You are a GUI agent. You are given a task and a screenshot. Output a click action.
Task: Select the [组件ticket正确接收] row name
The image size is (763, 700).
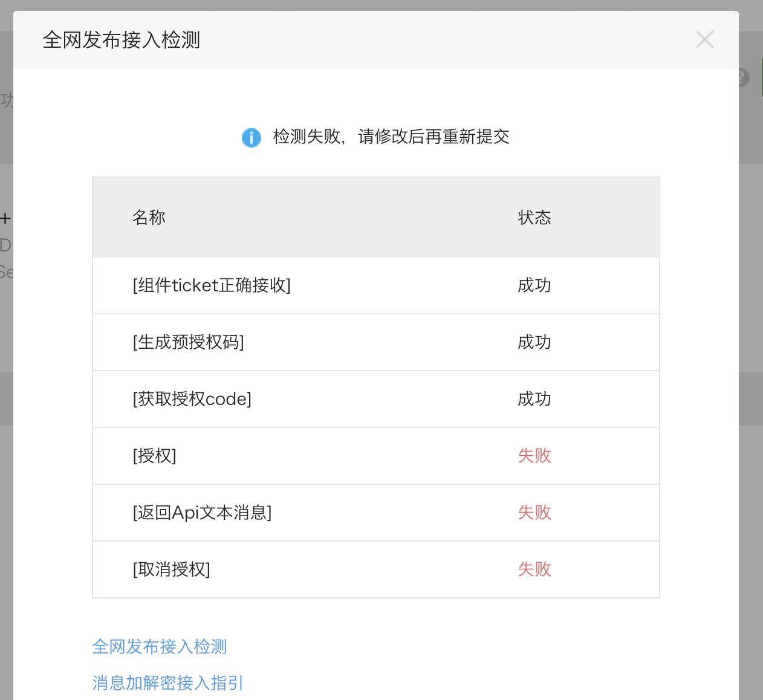[x=212, y=285]
